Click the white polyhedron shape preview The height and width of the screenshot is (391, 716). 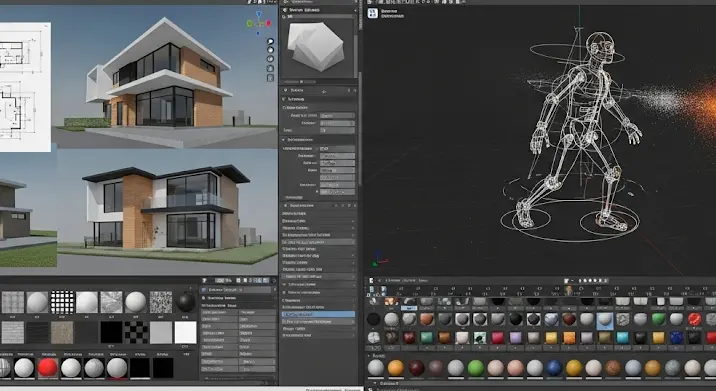[316, 46]
